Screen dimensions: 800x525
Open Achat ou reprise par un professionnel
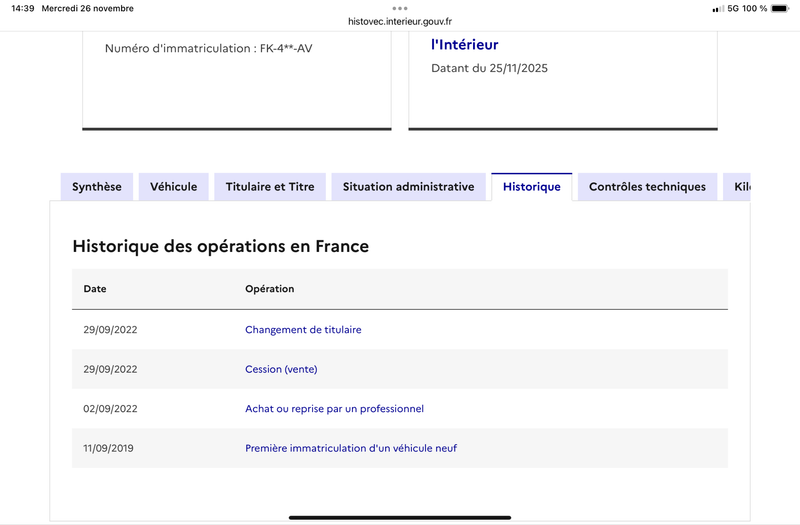click(x=334, y=409)
